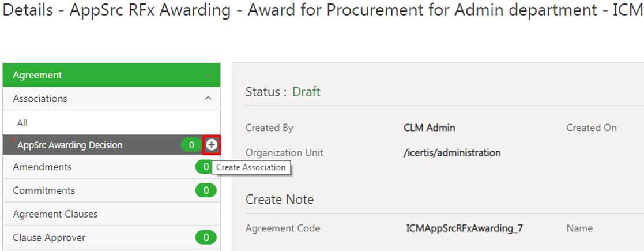The height and width of the screenshot is (251, 644).
Task: Select AppSrc Awarding Decision entry
Action: coord(70,145)
